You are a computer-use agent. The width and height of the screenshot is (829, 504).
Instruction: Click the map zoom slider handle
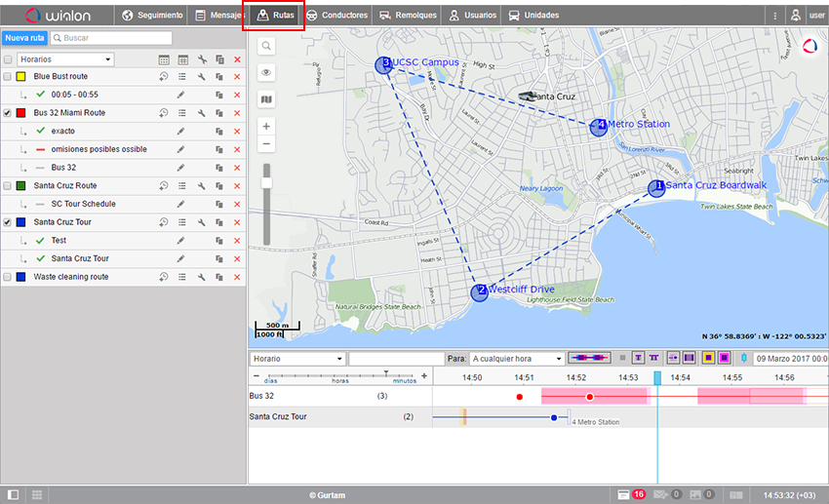pos(266,182)
